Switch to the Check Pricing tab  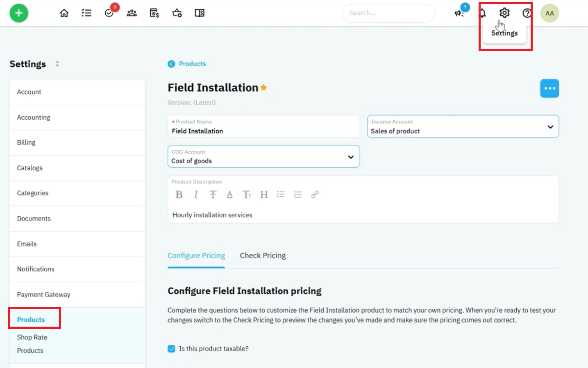263,255
